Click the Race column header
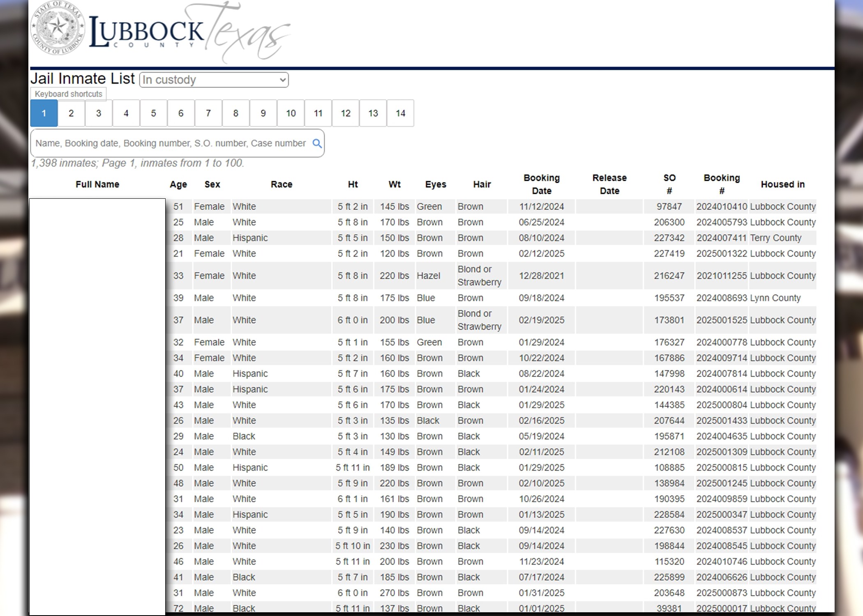The width and height of the screenshot is (863, 616). pyautogui.click(x=282, y=184)
